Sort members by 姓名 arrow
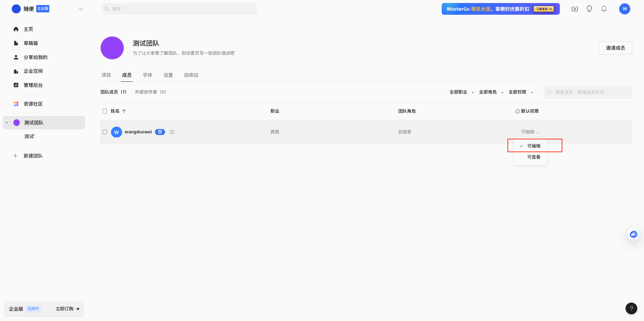 pyautogui.click(x=124, y=111)
